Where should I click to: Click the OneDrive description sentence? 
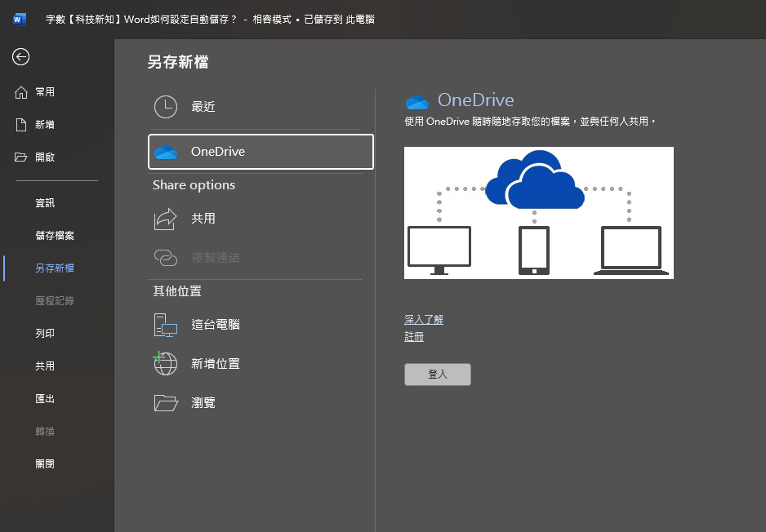[x=530, y=122]
